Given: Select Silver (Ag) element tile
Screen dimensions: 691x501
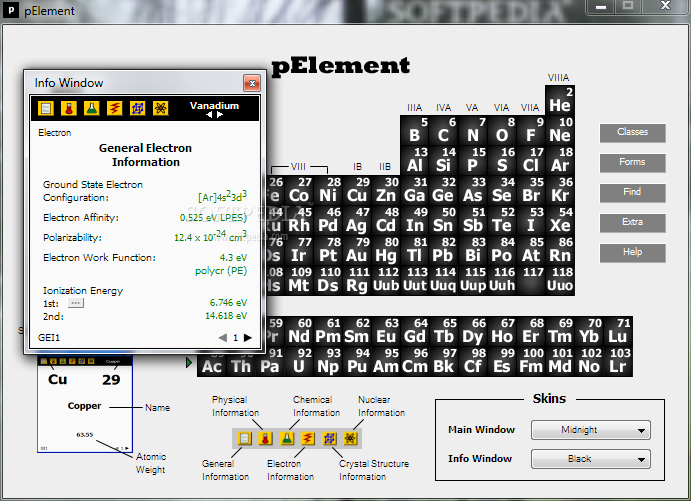Looking at the screenshot, I should 357,220.
